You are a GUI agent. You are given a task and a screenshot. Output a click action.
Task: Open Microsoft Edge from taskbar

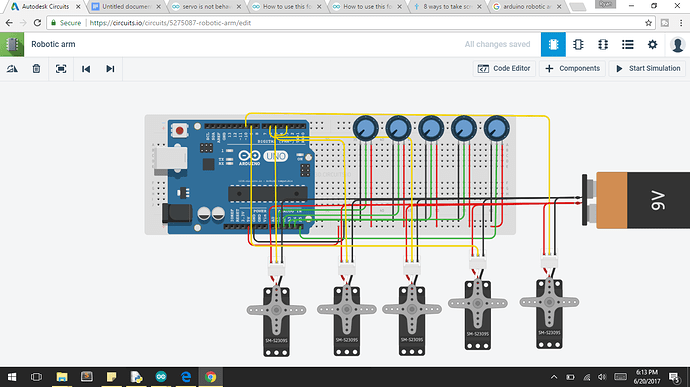(186, 377)
